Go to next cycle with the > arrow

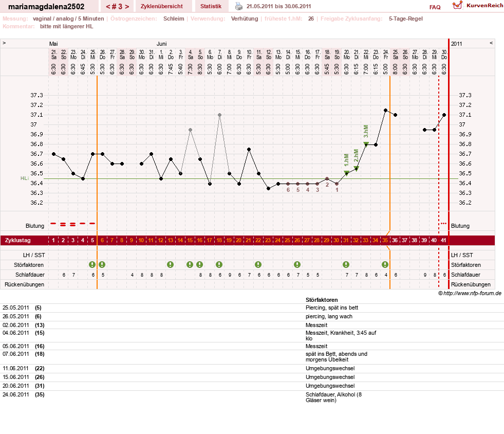(x=127, y=7)
